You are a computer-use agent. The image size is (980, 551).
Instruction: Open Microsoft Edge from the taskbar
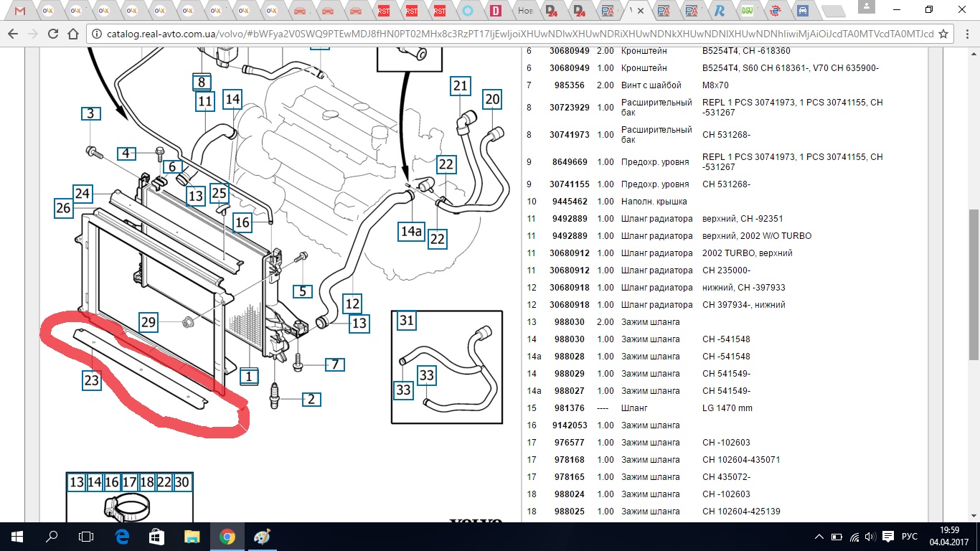(x=122, y=537)
